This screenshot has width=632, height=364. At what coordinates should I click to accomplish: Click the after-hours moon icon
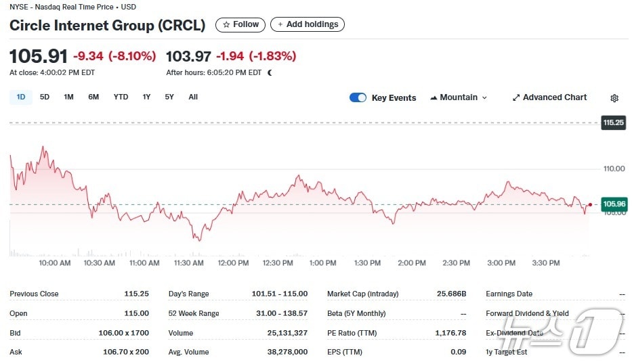(270, 72)
